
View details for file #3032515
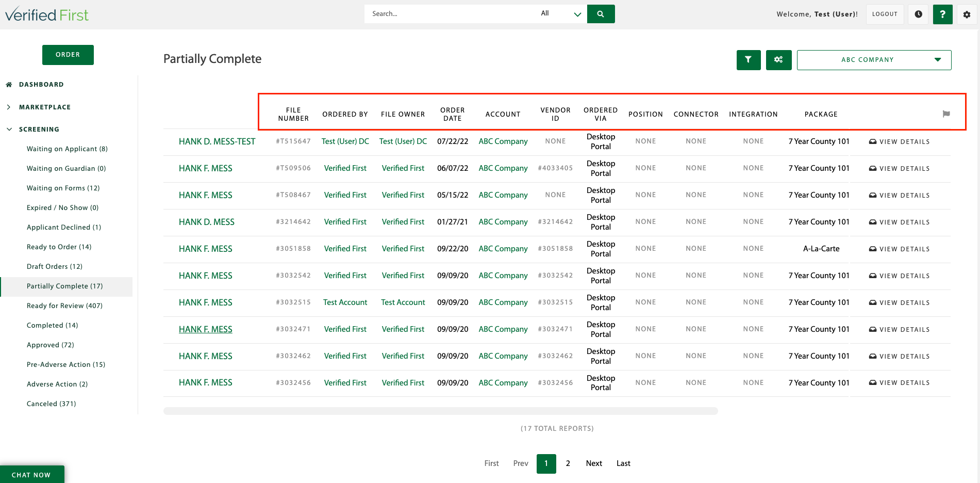coord(899,302)
